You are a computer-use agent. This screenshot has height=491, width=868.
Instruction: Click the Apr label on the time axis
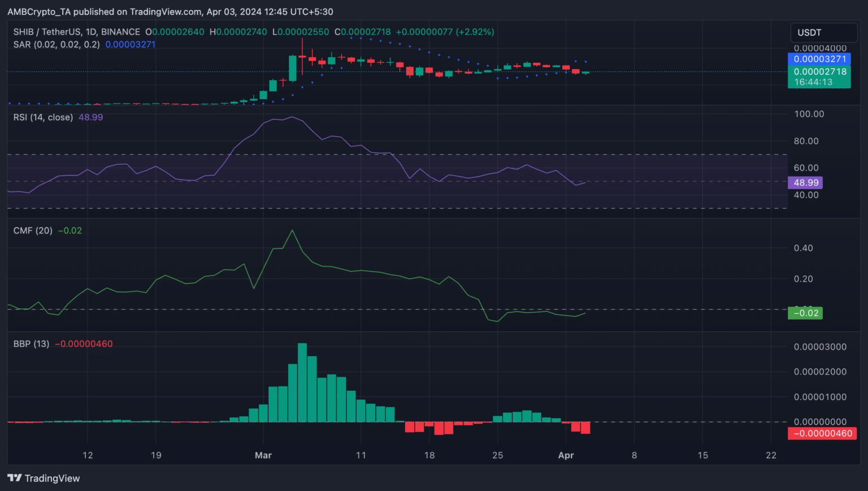click(x=566, y=455)
